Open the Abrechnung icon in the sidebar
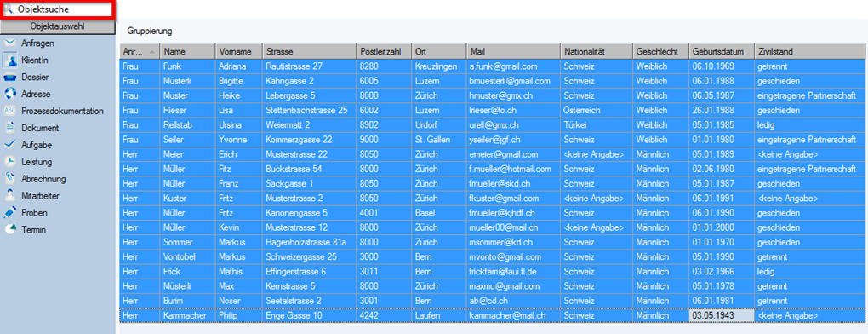 point(9,178)
